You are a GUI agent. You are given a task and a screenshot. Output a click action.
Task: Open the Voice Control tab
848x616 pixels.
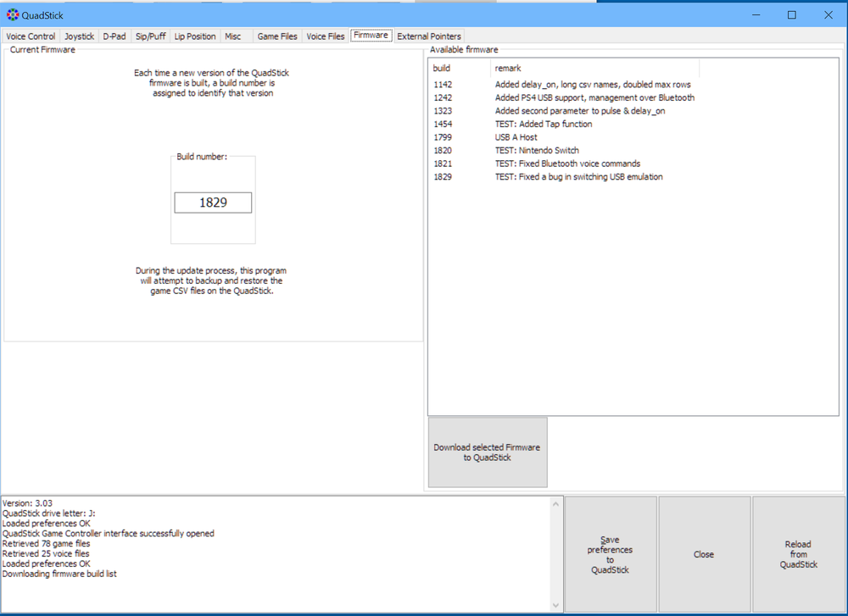click(31, 36)
